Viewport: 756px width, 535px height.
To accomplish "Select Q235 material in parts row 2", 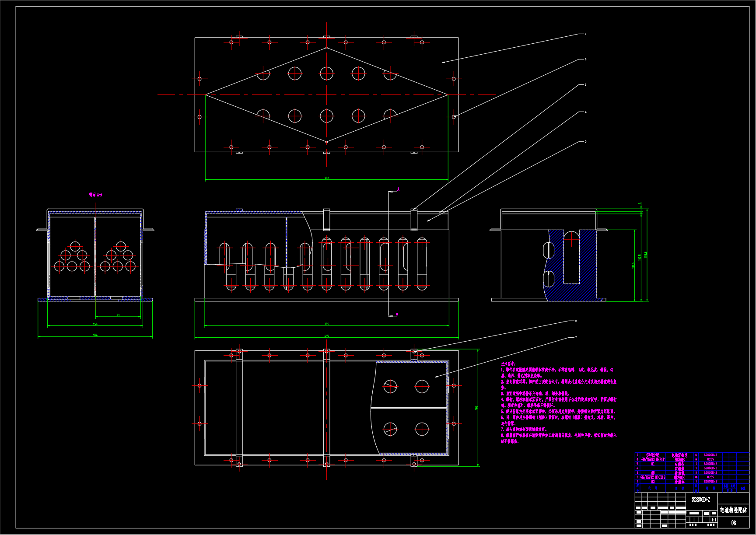I will coord(710,477).
